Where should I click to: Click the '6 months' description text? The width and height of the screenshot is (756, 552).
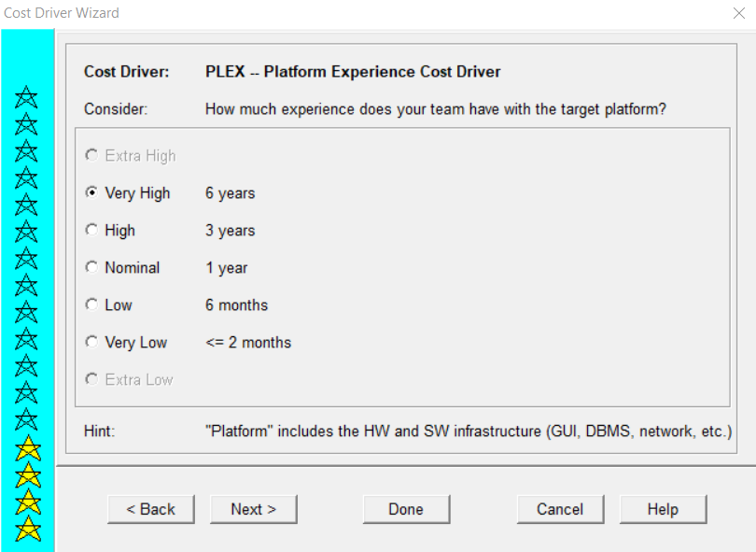236,304
